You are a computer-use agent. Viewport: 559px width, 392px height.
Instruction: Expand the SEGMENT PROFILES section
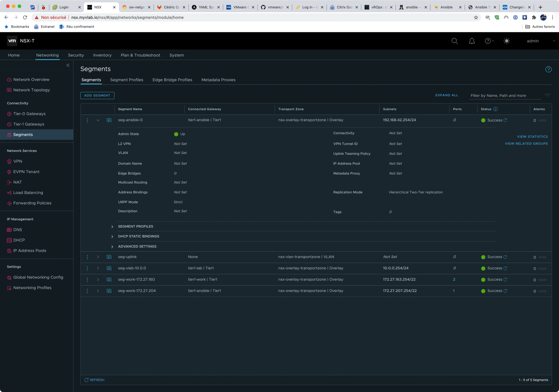tap(112, 227)
